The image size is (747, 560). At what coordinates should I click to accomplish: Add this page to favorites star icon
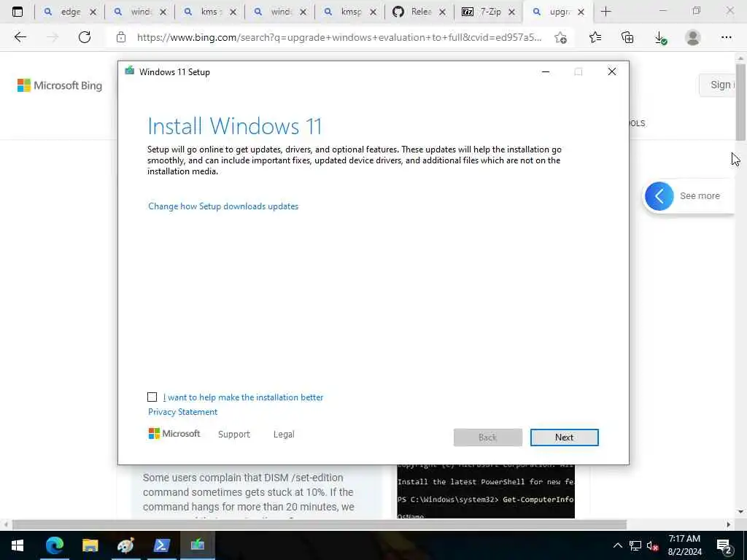point(561,37)
